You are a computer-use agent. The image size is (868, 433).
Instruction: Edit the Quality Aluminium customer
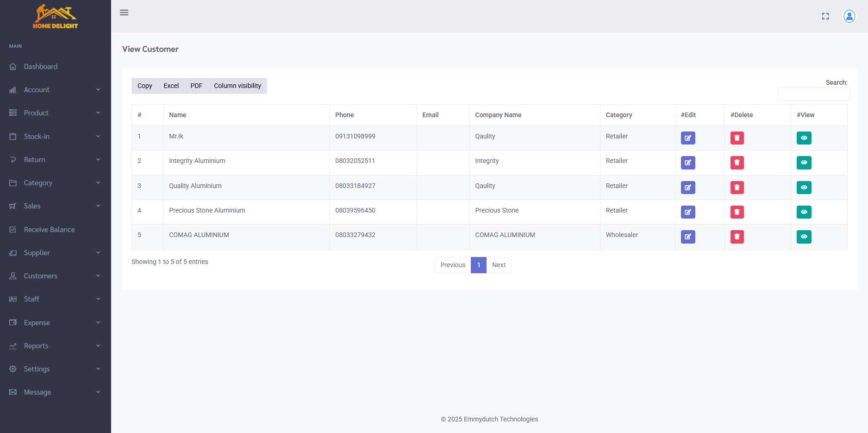[688, 188]
